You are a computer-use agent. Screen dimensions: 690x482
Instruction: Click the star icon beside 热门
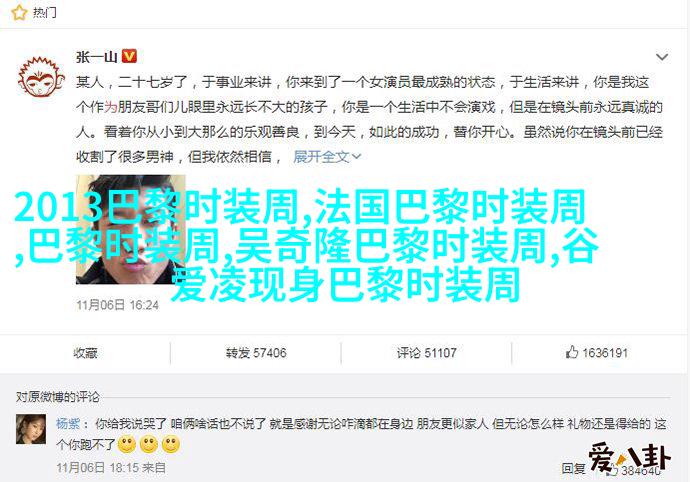(18, 13)
